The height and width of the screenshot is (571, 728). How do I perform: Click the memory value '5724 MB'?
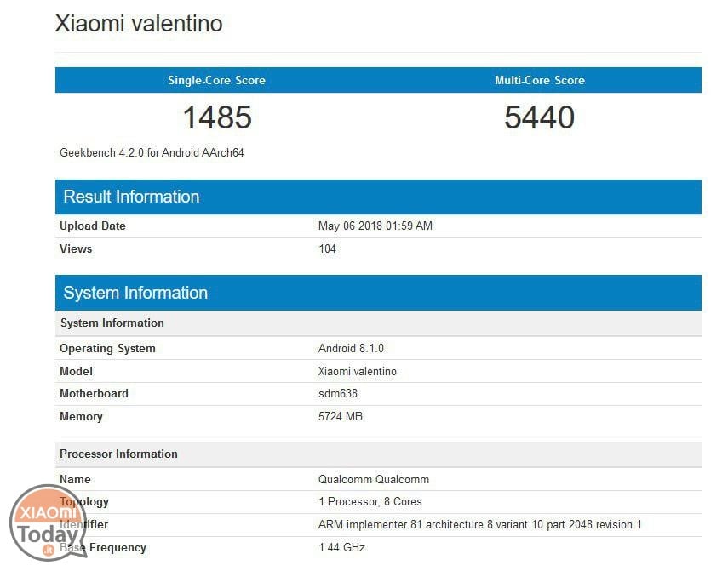coord(341,416)
